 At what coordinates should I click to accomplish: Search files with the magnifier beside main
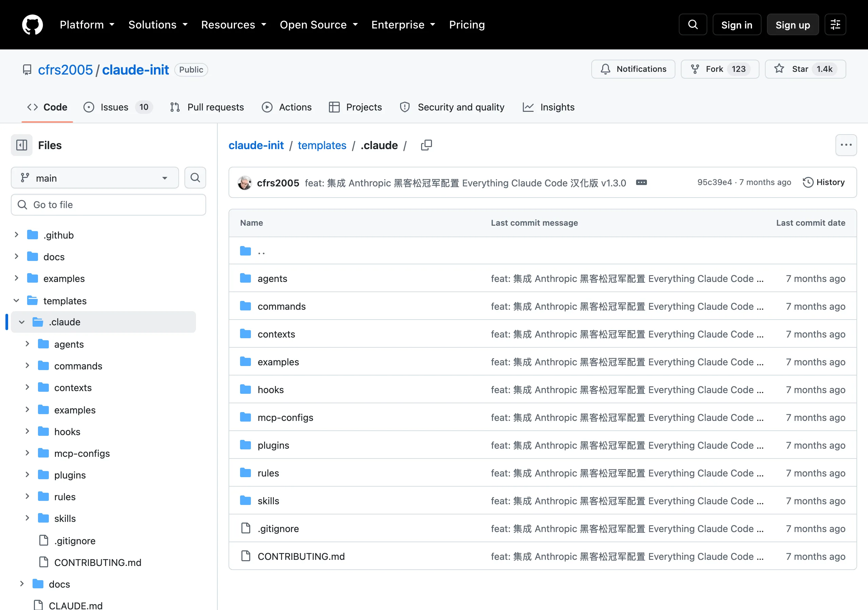[195, 178]
